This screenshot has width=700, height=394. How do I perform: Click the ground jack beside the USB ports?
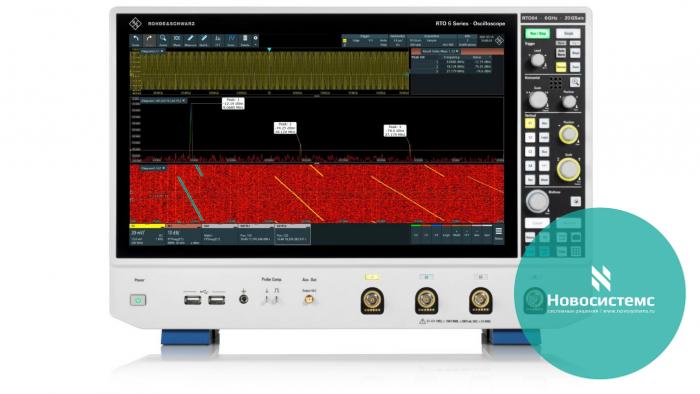coord(243,299)
